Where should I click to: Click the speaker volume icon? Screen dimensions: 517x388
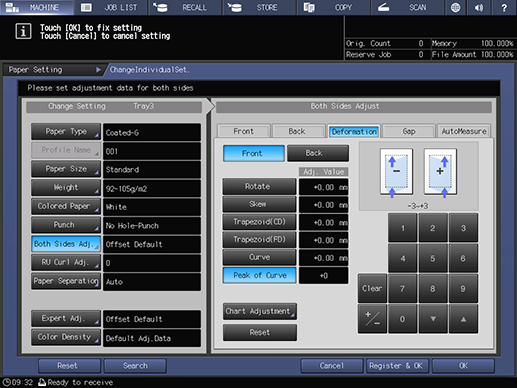click(x=479, y=7)
